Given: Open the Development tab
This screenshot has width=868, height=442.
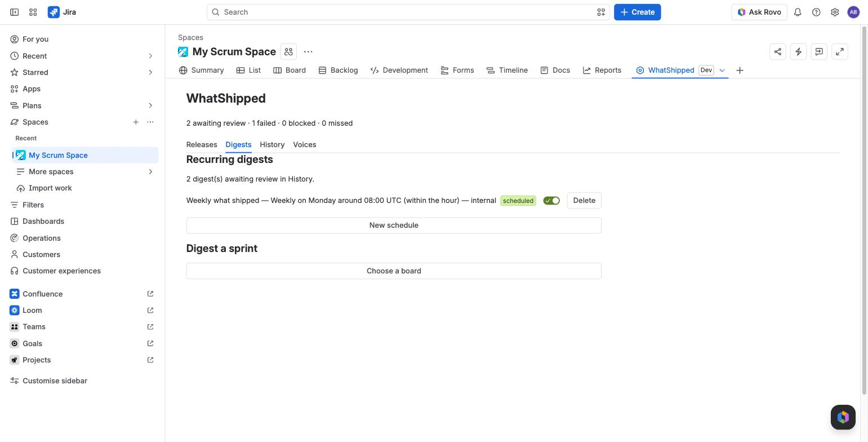Looking at the screenshot, I should coord(399,70).
